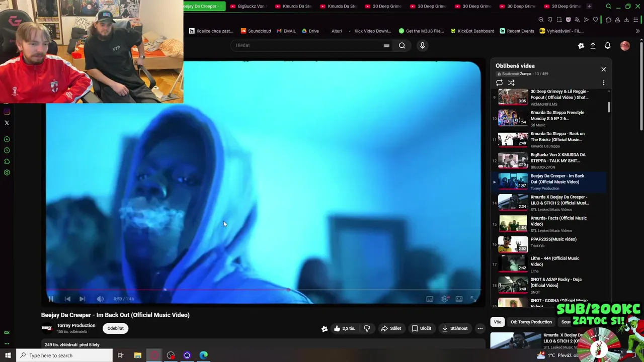
Task: Click the Odebírat subscribe button
Action: [x=115, y=328]
